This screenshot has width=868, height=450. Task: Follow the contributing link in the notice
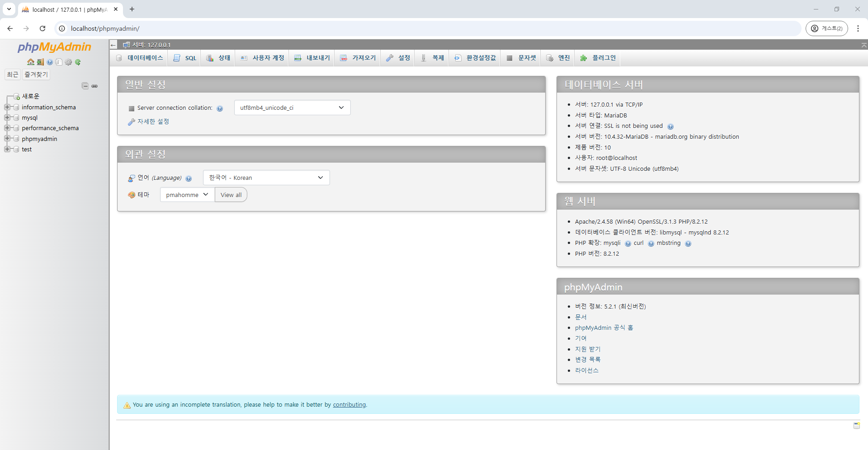349,405
